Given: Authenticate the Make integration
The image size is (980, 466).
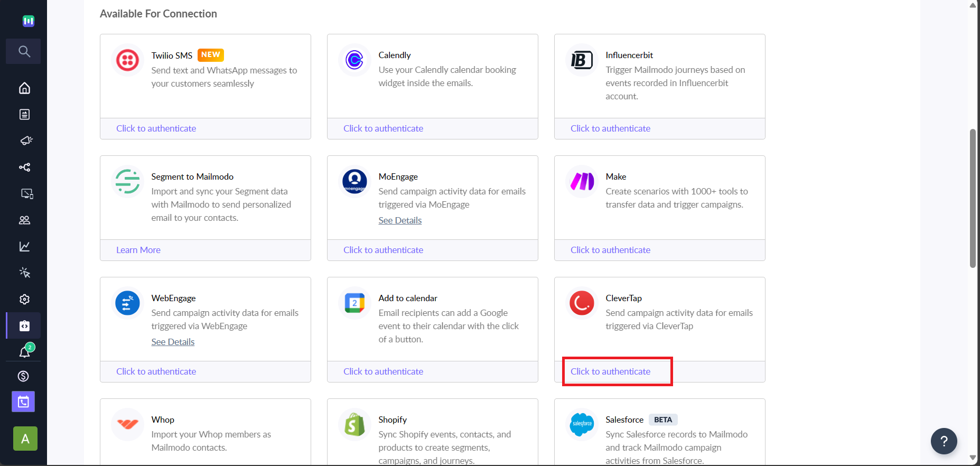Looking at the screenshot, I should click(610, 250).
